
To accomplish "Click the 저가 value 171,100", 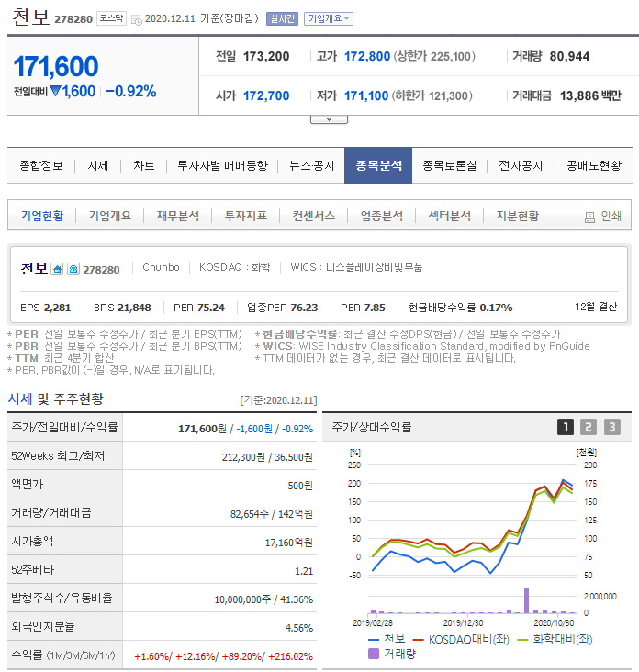I will (x=366, y=95).
